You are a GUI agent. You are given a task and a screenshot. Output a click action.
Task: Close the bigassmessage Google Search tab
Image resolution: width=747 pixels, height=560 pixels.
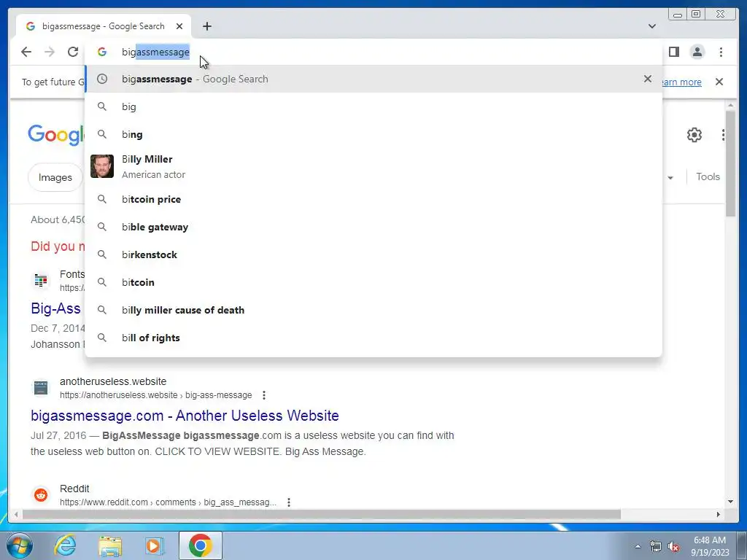179,26
